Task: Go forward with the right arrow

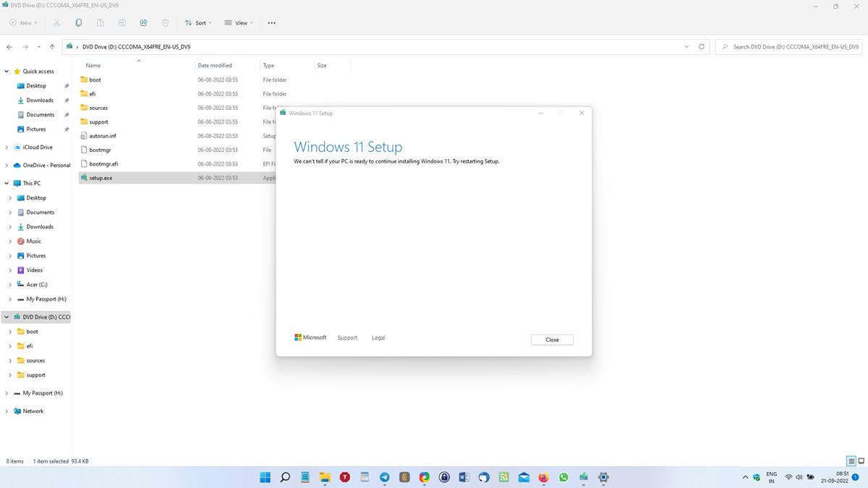Action: tap(25, 47)
